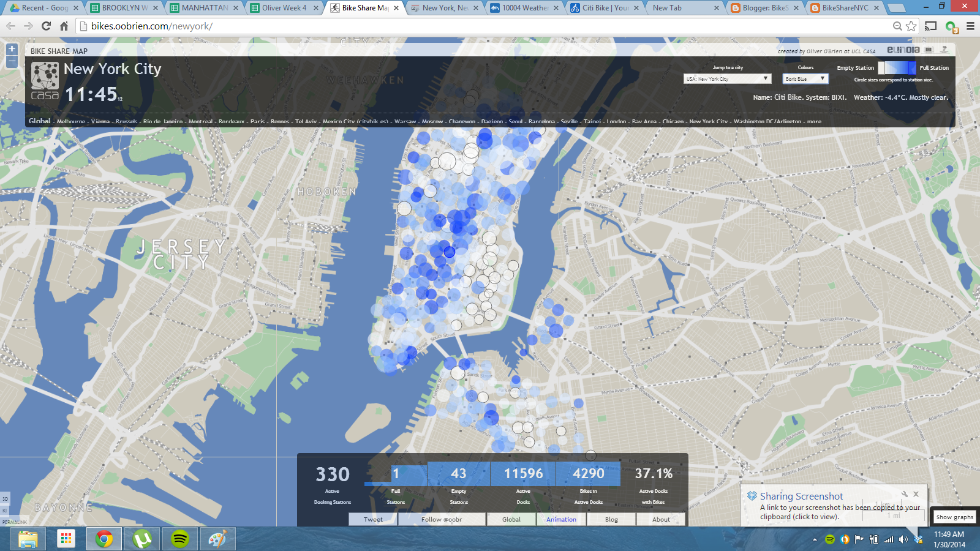
Task: Click the eunoia logo in the header
Action: [x=903, y=50]
